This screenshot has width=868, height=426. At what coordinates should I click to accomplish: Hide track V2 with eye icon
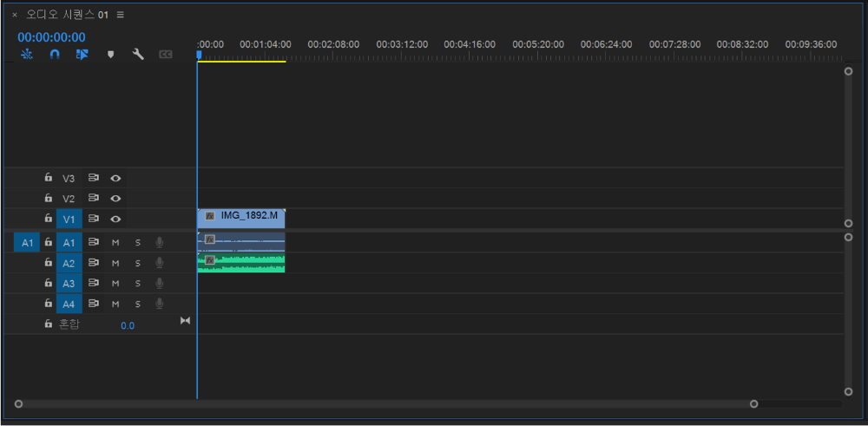coord(115,198)
